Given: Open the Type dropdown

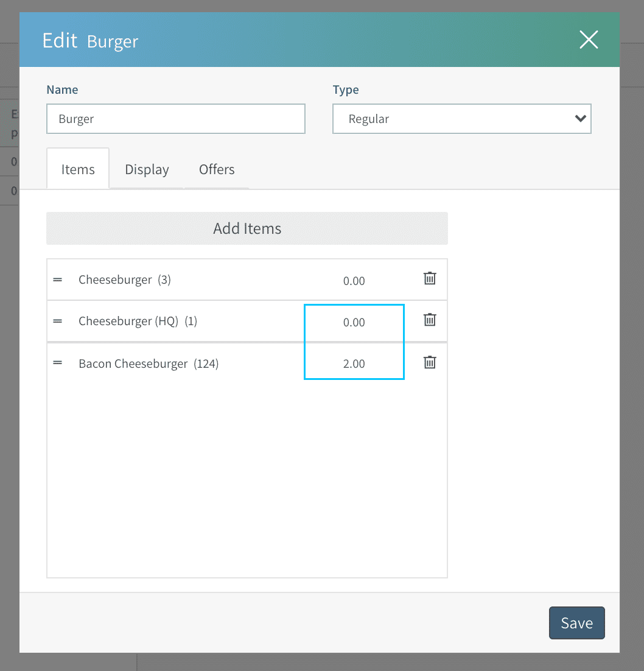Looking at the screenshot, I should click(461, 119).
